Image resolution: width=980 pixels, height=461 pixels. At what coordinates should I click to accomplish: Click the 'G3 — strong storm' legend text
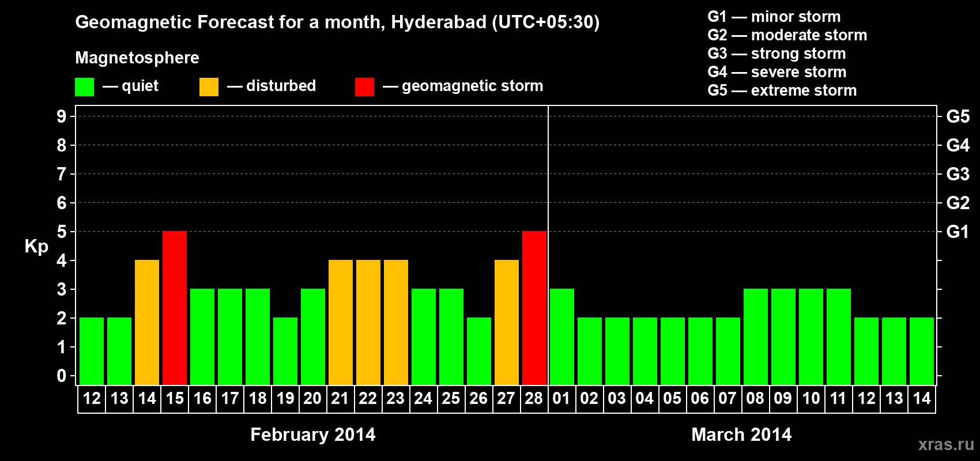point(777,54)
